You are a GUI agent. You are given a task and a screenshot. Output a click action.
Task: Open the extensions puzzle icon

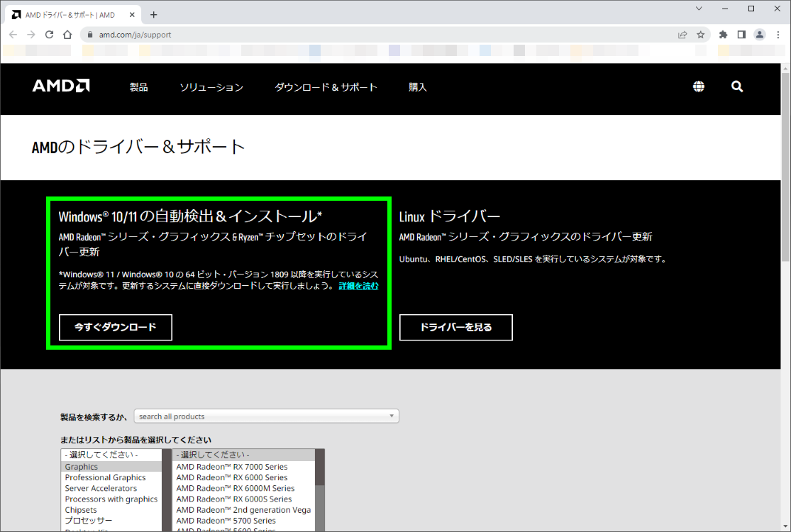point(724,35)
